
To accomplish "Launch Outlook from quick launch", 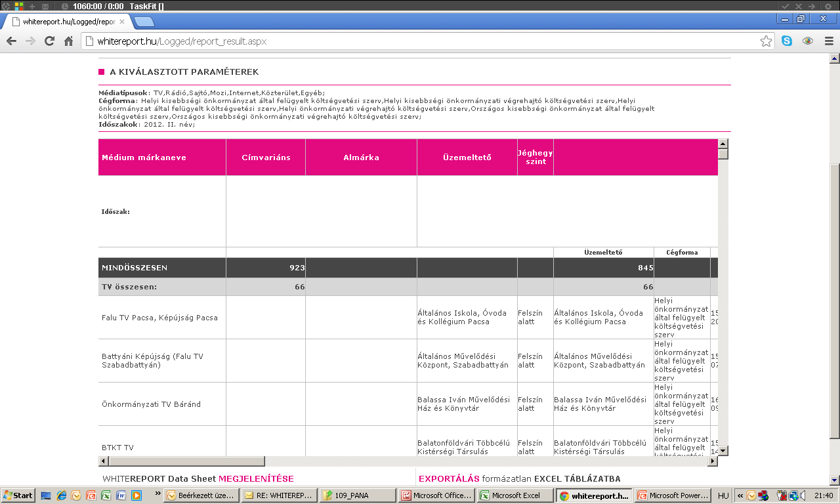I will (x=76, y=495).
